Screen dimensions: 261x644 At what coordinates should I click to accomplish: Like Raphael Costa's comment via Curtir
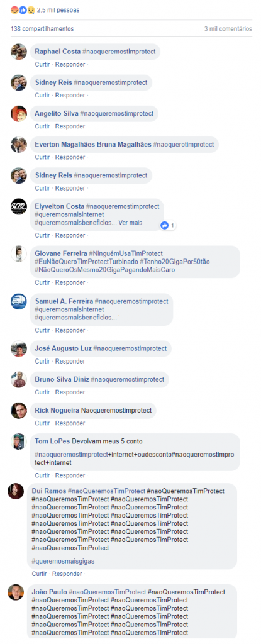(42, 65)
